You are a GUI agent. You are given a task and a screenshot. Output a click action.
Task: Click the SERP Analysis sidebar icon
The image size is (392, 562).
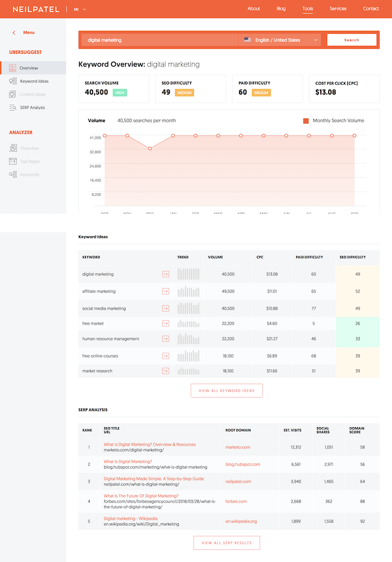point(12,107)
